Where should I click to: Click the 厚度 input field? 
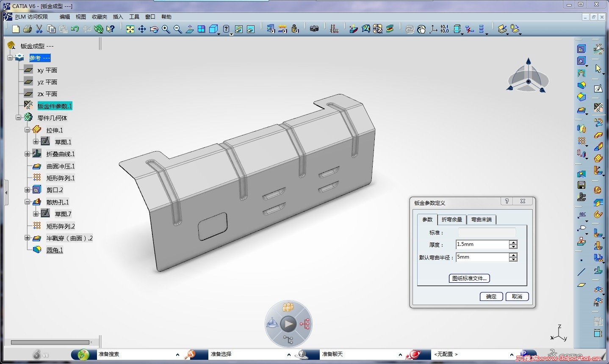tap(482, 245)
